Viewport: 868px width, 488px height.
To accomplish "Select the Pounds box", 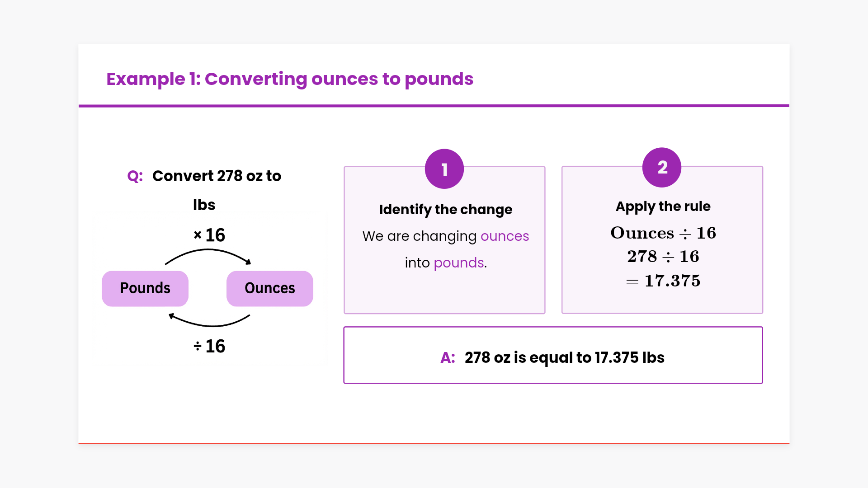I will click(x=145, y=289).
